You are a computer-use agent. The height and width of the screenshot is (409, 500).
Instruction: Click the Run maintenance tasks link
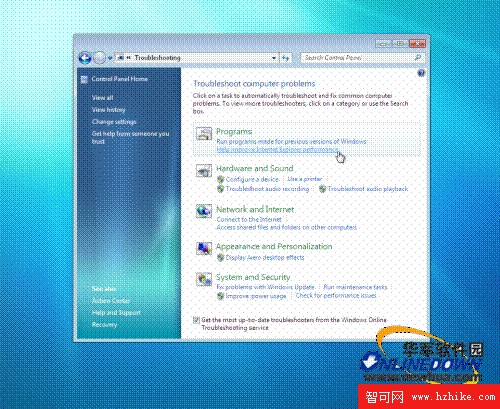355,287
